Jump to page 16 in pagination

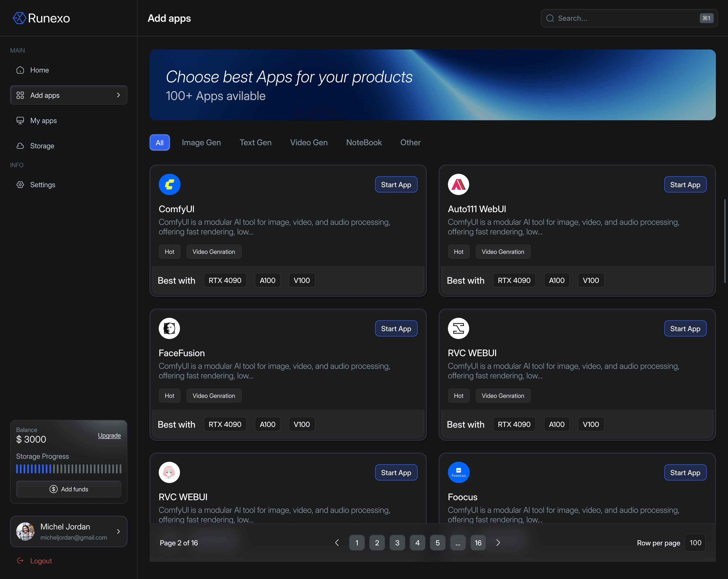pyautogui.click(x=478, y=543)
